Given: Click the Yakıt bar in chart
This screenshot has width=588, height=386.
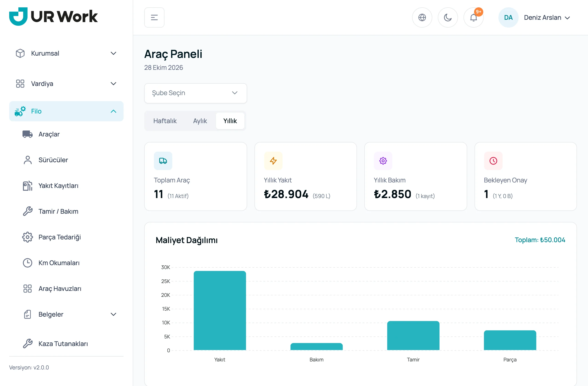Looking at the screenshot, I should [220, 311].
